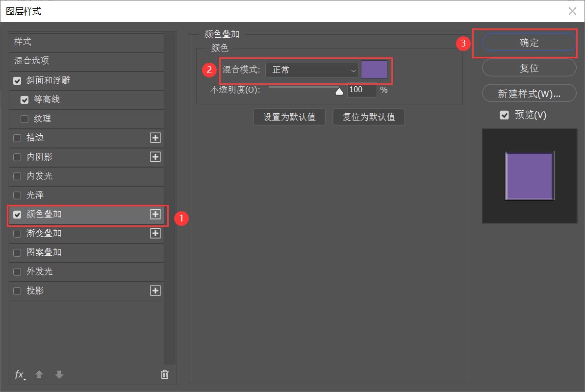Screen dimensions: 585x392
Task: Click the trash icon to delete effect
Action: pos(165,374)
